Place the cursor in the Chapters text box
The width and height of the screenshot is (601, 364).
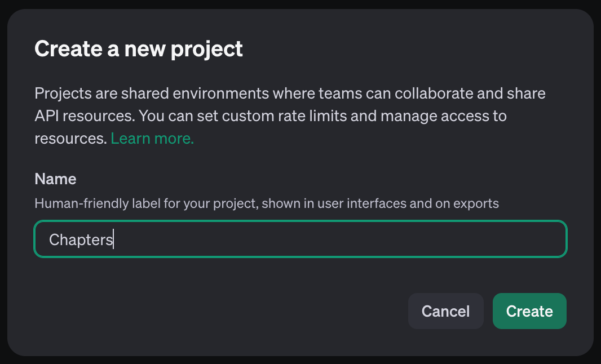(300, 239)
